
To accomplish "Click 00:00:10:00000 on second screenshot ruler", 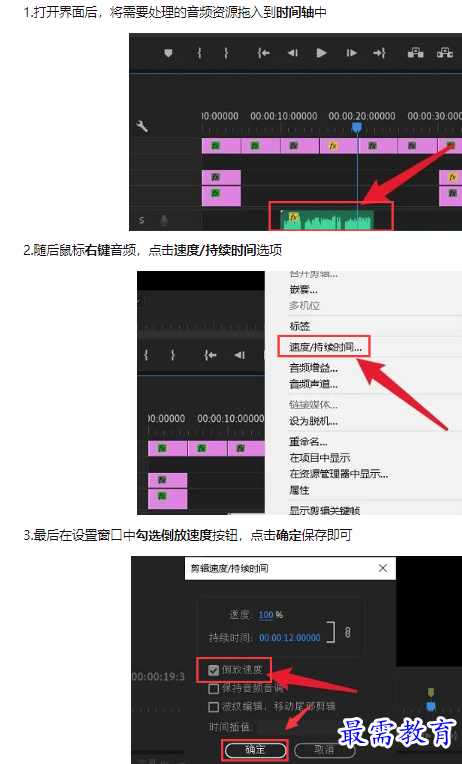I will click(231, 418).
